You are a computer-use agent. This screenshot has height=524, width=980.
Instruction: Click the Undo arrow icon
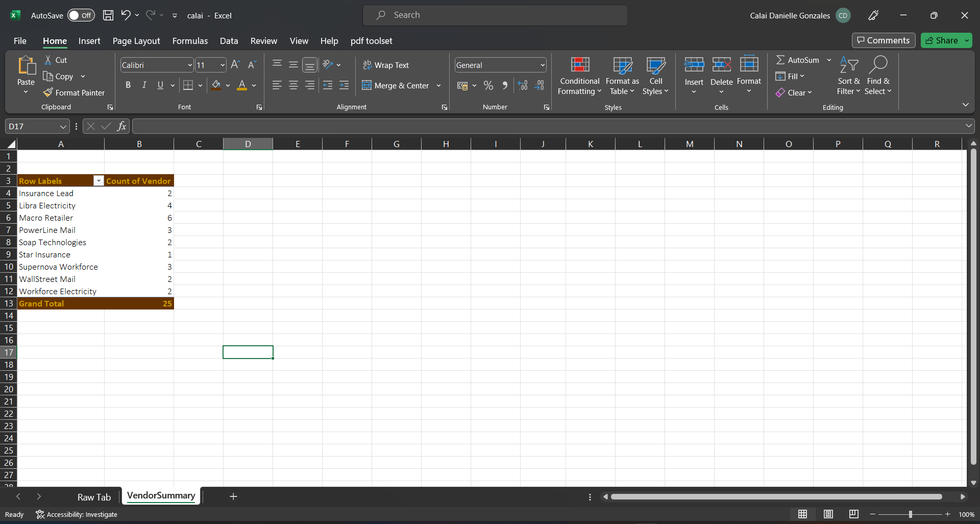click(126, 15)
